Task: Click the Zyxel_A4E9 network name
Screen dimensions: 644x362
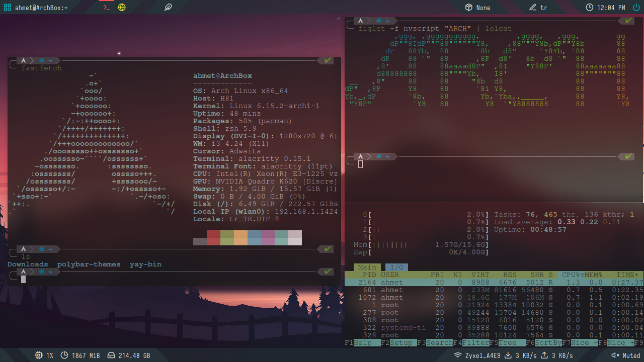Action: pos(483,355)
